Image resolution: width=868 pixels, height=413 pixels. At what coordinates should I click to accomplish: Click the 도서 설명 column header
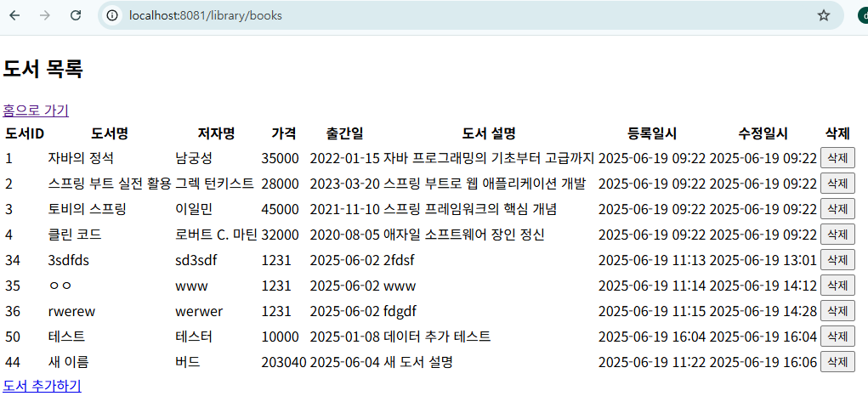point(490,133)
